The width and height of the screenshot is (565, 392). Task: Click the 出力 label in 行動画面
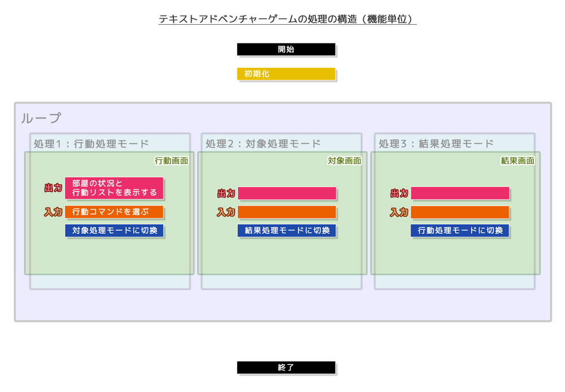53,188
